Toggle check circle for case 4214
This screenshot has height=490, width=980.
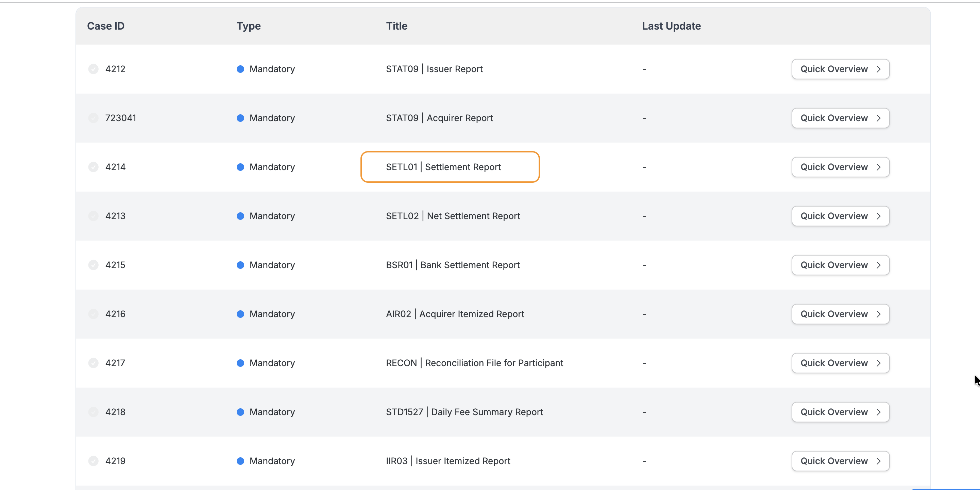[x=93, y=167]
